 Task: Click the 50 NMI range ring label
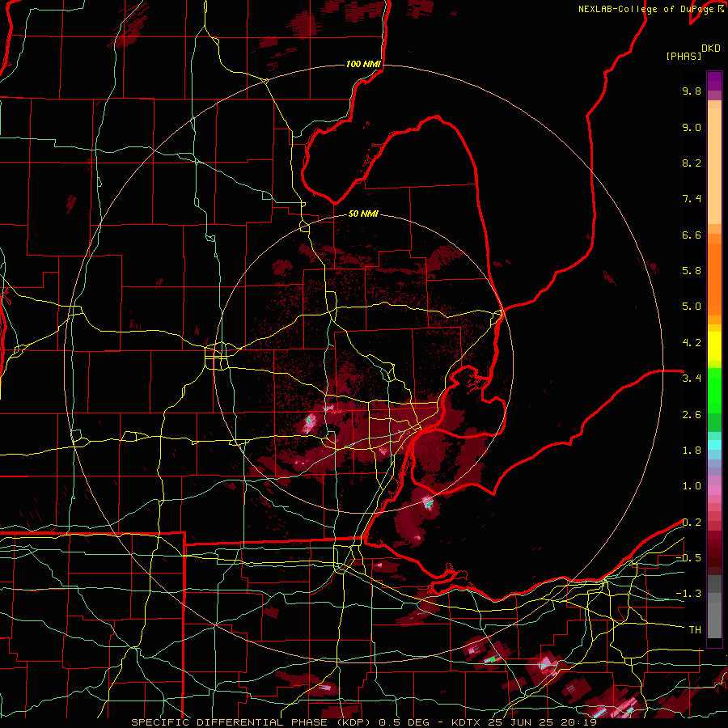click(x=363, y=214)
